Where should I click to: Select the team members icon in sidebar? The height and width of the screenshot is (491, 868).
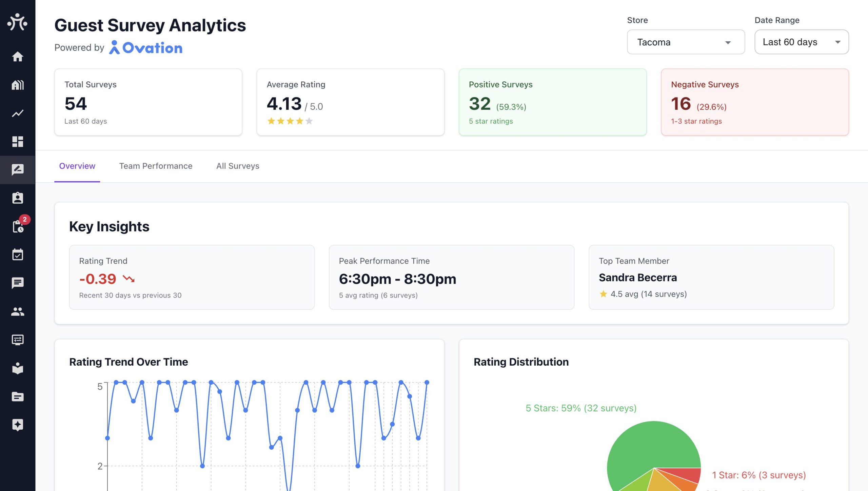[18, 312]
